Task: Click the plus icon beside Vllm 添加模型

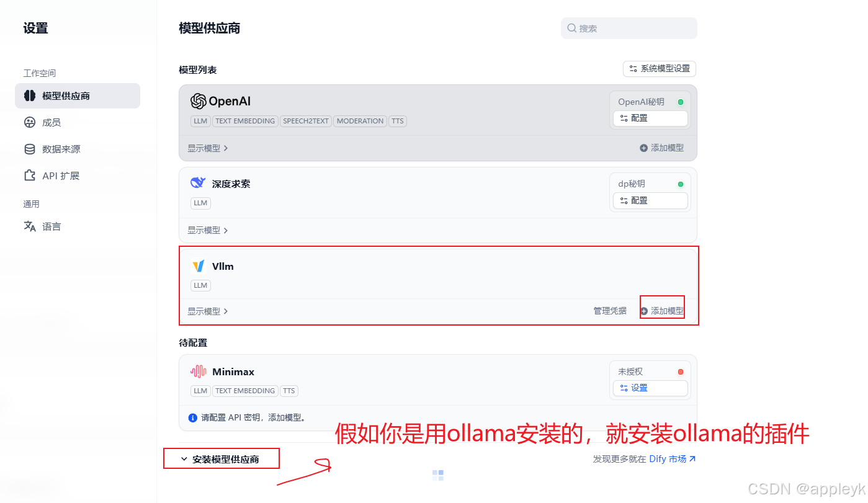Action: (645, 310)
